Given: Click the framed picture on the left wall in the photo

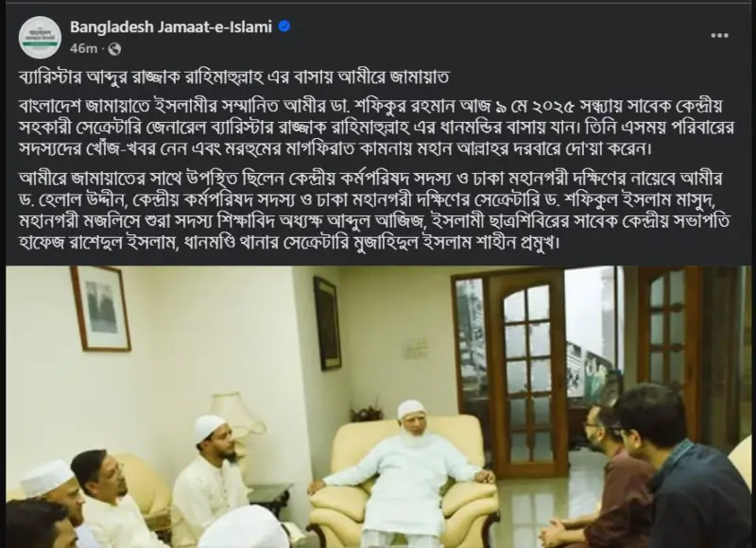Looking at the screenshot, I should 101,308.
